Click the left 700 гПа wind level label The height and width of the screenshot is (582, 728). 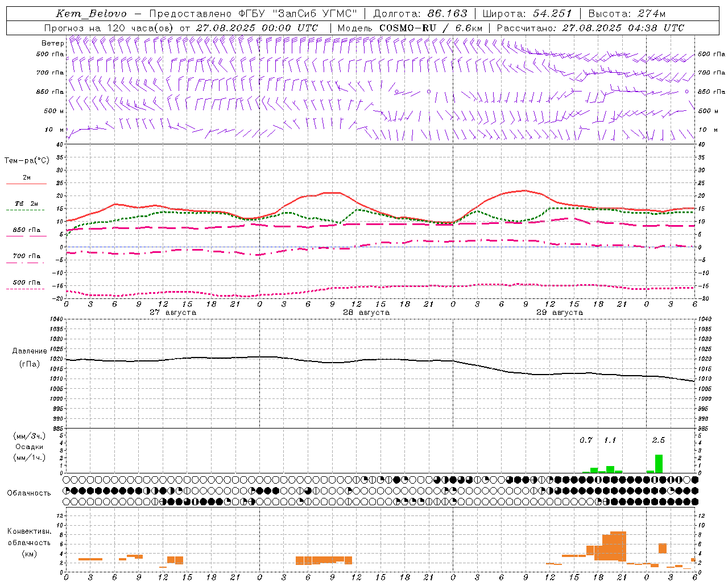[x=50, y=73]
